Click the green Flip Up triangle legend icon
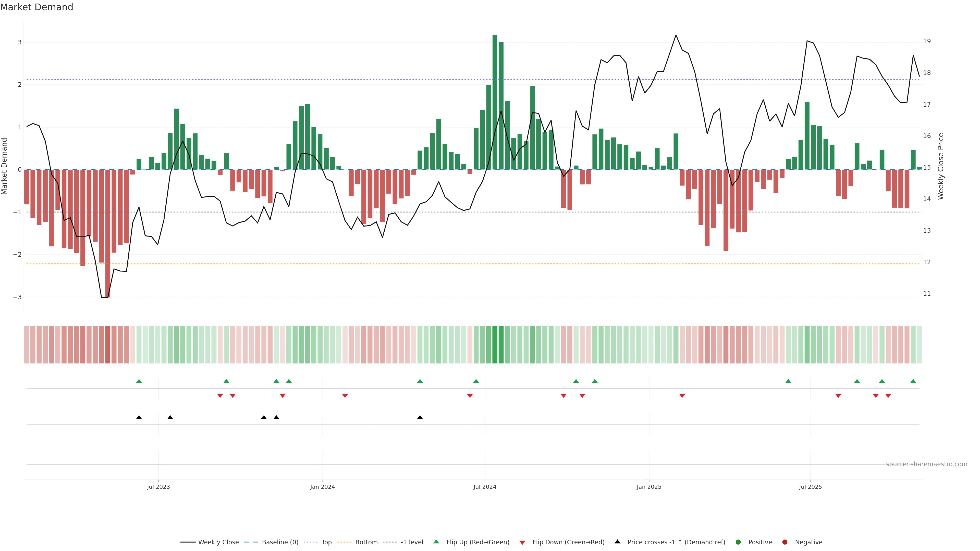980x551 pixels. tap(436, 542)
